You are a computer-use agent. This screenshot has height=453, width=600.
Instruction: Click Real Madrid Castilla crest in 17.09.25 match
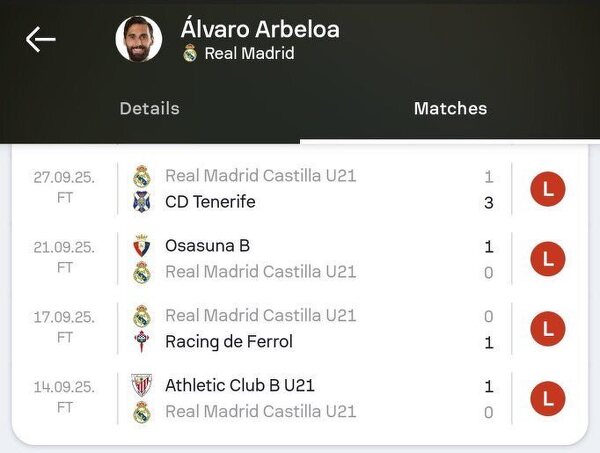(142, 316)
